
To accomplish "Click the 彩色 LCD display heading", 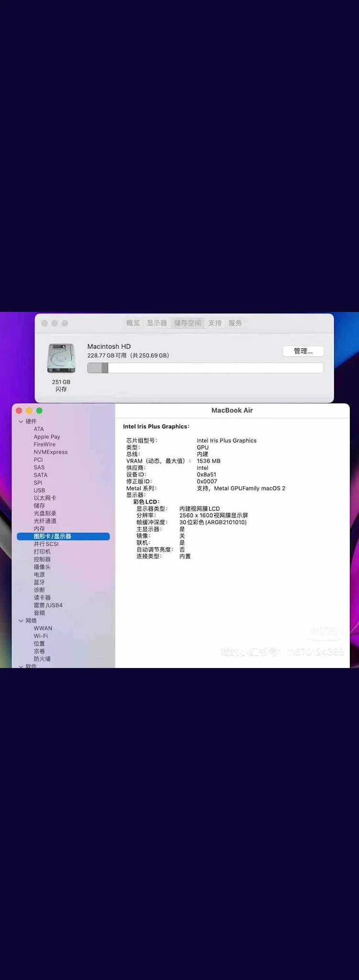I will (x=146, y=502).
